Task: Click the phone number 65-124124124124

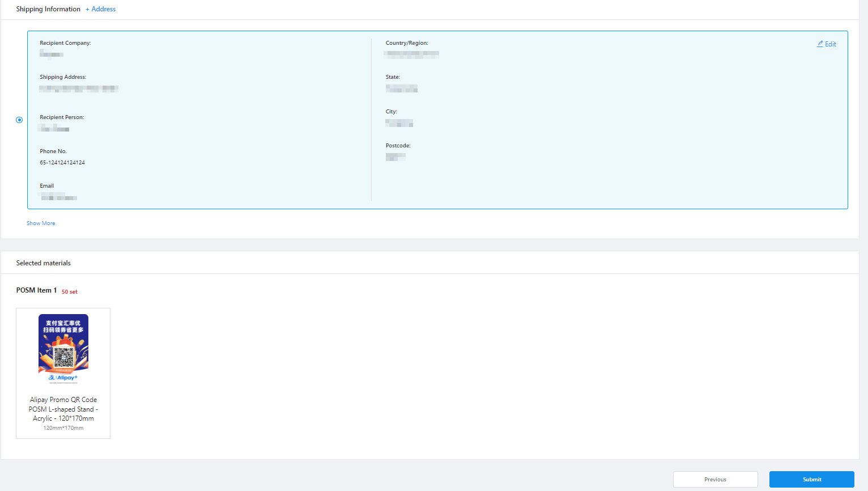Action: point(62,163)
